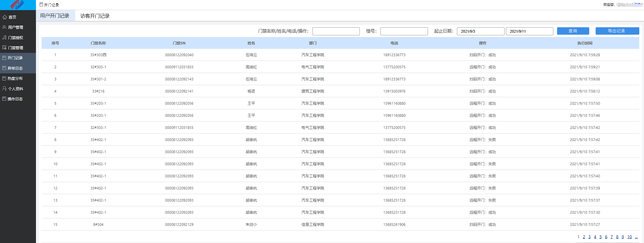The width and height of the screenshot is (644, 243).
Task: Click the 热度分布 icon in sidebar
Action: pyautogui.click(x=4, y=78)
